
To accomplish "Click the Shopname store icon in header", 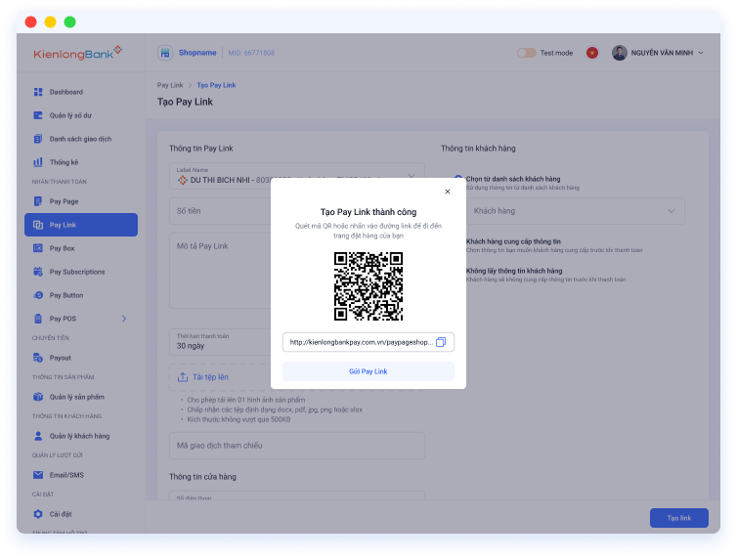I will [x=165, y=53].
